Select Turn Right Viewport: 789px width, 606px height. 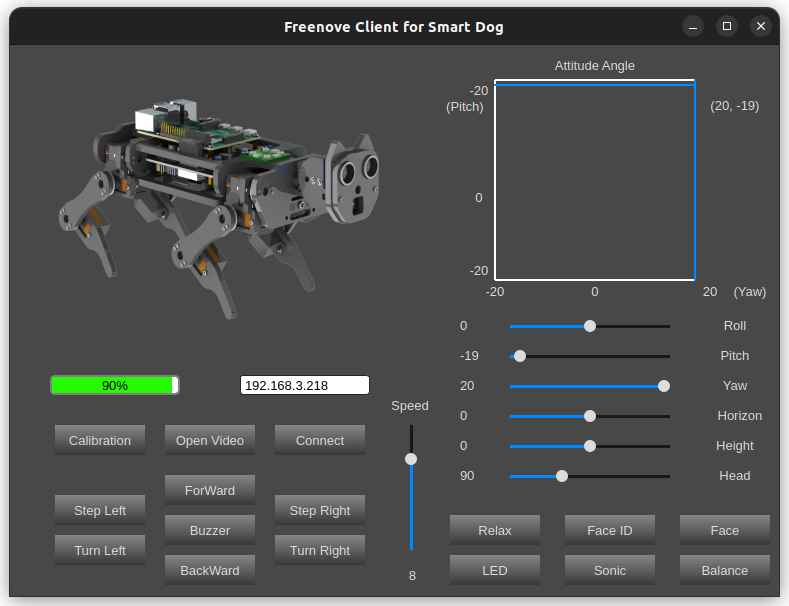pyautogui.click(x=320, y=550)
